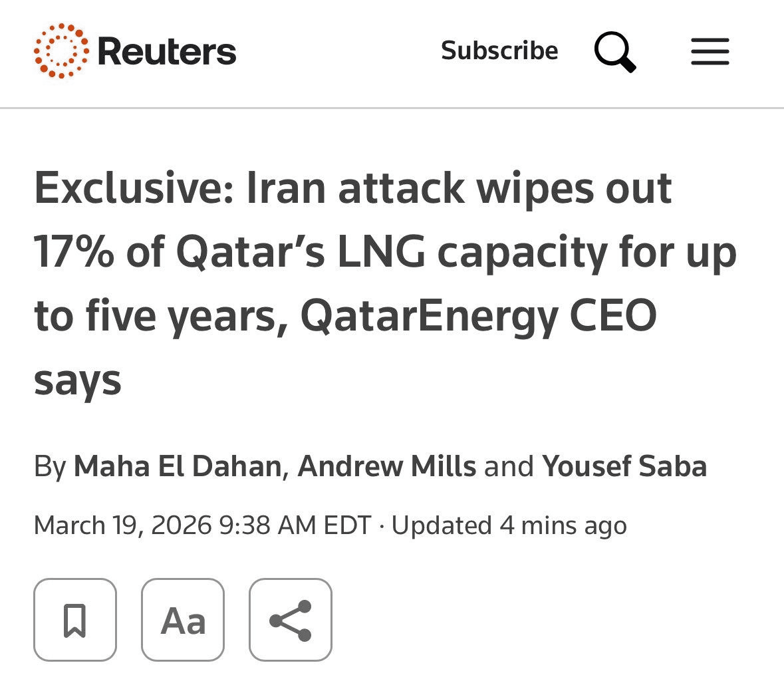This screenshot has width=784, height=691.
Task: Bookmark this article
Action: coord(75,620)
